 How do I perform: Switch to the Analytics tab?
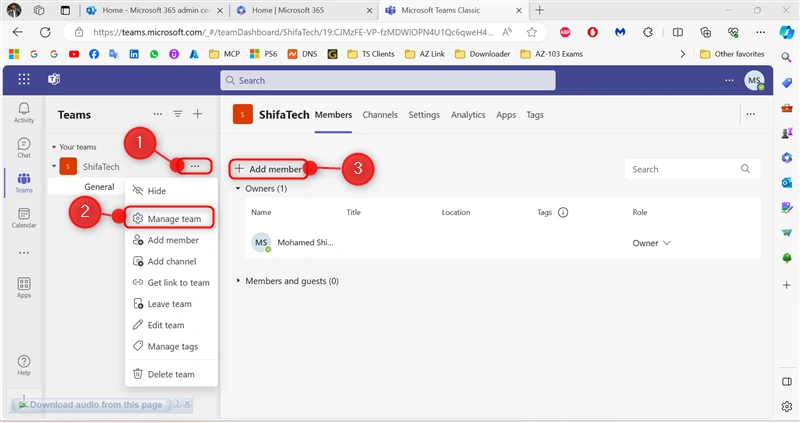468,115
